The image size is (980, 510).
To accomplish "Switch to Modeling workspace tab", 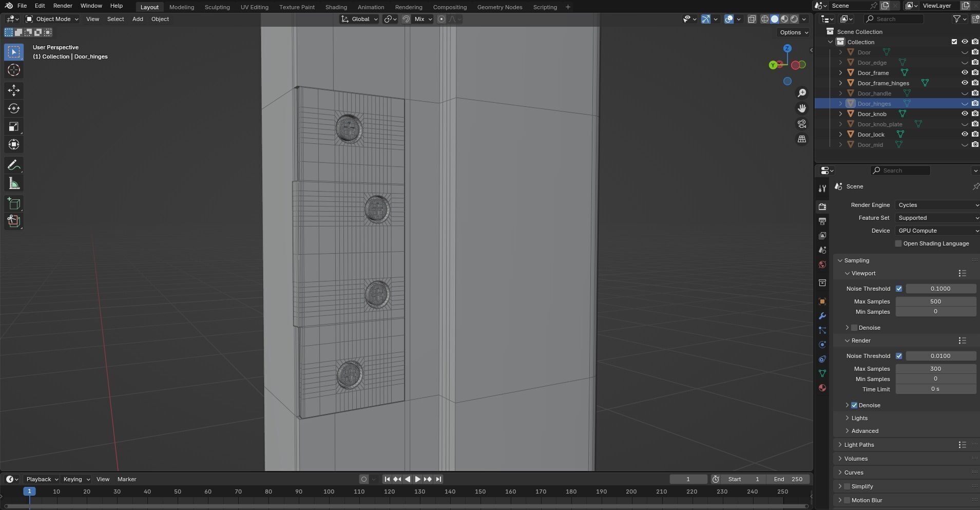I will (x=182, y=7).
